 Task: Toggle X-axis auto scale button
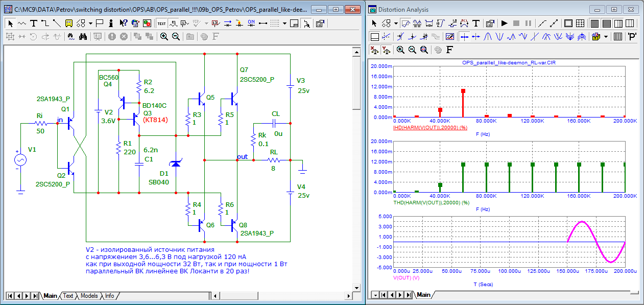pyautogui.click(x=374, y=50)
